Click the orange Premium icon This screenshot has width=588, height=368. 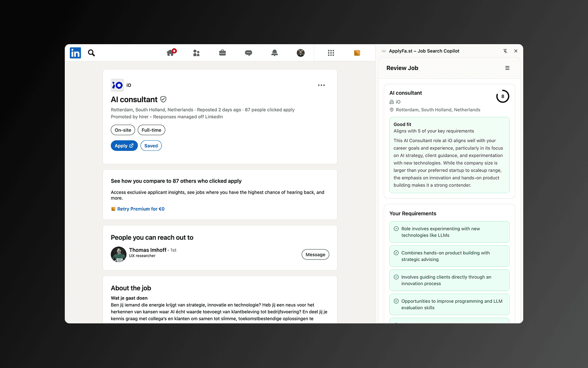pos(357,53)
